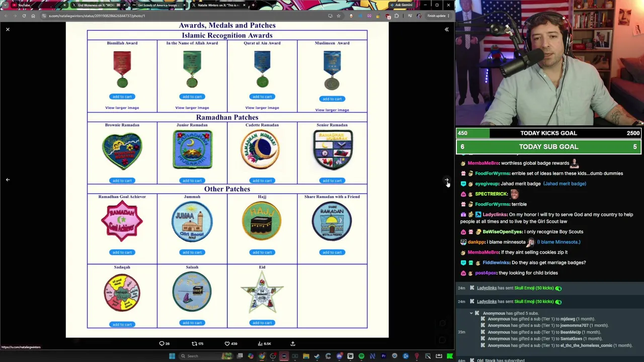This screenshot has height=362, width=644.
Task: Click BeWiseOpenEyes username in chat
Action: tap(502, 232)
